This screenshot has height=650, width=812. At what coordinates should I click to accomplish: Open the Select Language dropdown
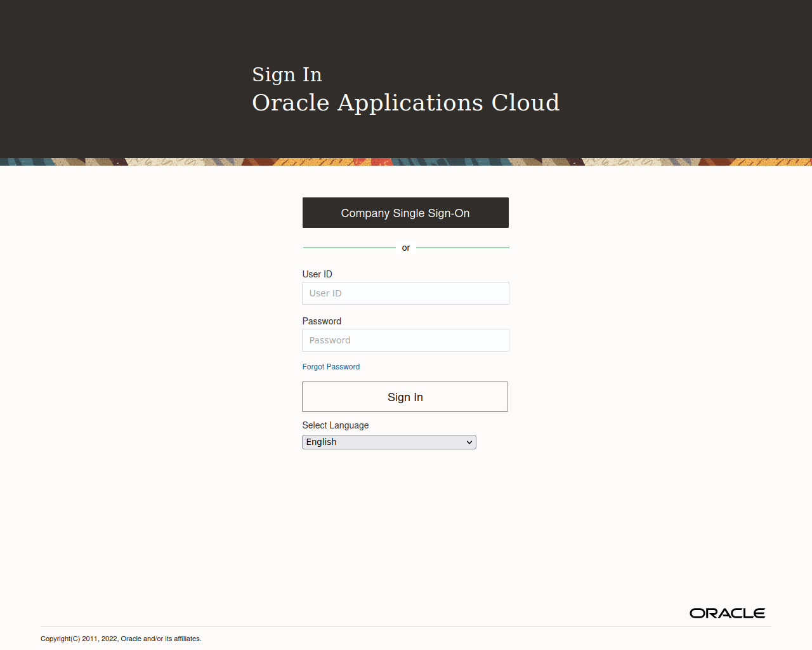(x=389, y=442)
